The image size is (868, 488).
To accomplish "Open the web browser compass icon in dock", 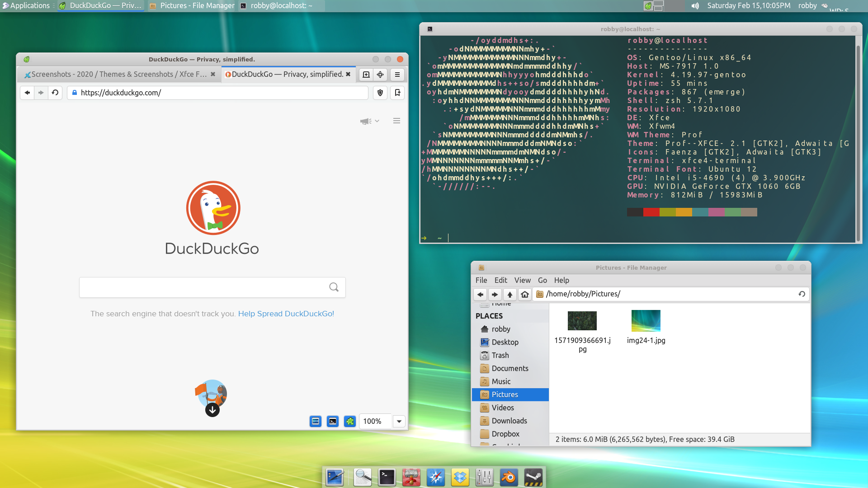I will [x=436, y=477].
